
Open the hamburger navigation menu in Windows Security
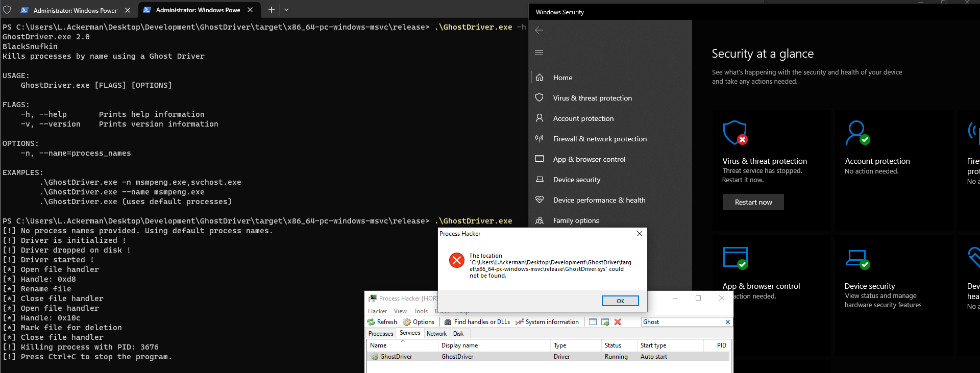pyautogui.click(x=539, y=53)
